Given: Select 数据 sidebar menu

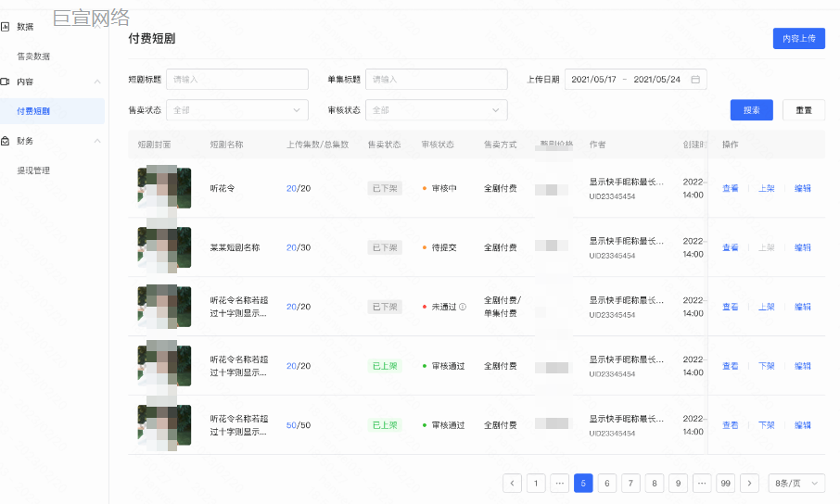Looking at the screenshot, I should click(25, 26).
